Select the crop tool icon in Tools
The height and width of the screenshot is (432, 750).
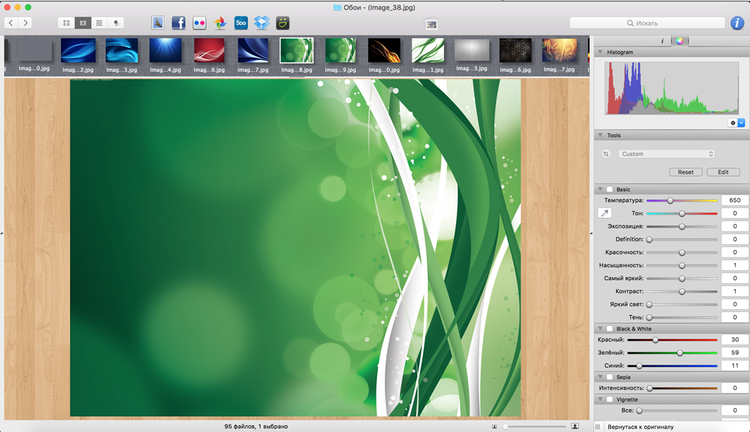tap(606, 154)
